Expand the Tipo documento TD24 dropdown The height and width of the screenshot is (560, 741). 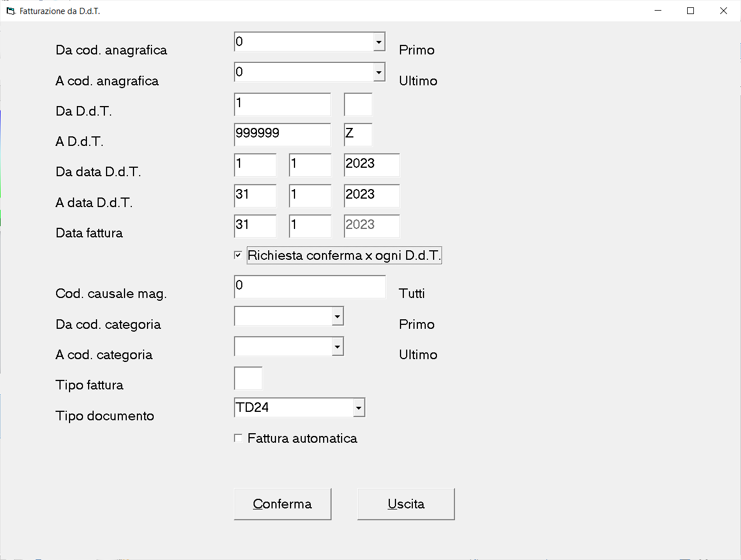(x=359, y=407)
